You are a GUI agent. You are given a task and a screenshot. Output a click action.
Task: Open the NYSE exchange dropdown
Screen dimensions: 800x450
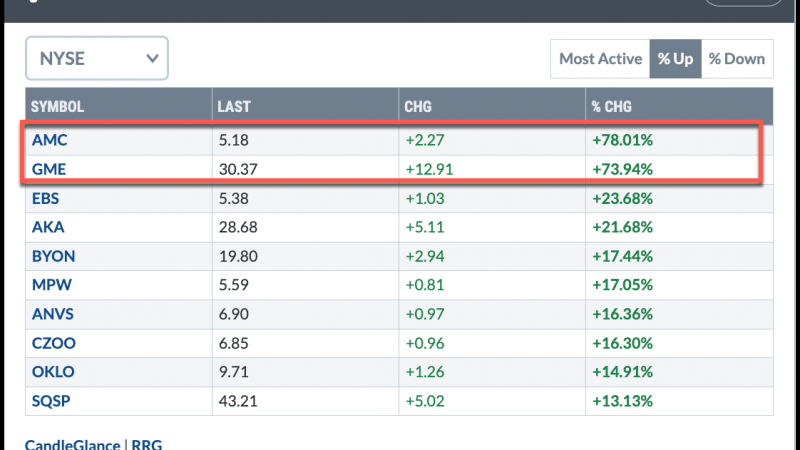click(x=97, y=58)
